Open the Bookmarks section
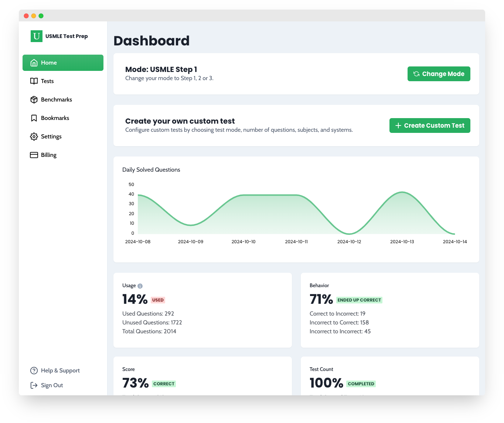The width and height of the screenshot is (504, 423). (x=55, y=118)
